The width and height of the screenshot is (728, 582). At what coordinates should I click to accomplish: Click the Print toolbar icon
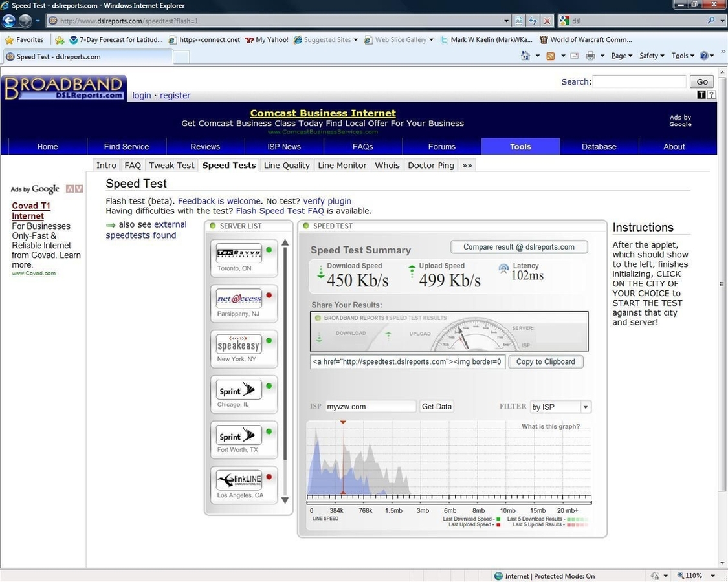590,56
